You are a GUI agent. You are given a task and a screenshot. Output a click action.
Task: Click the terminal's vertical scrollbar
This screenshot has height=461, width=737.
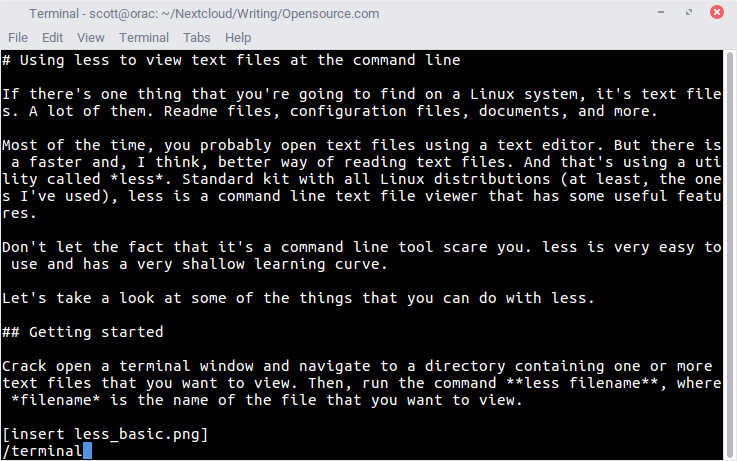(x=730, y=250)
